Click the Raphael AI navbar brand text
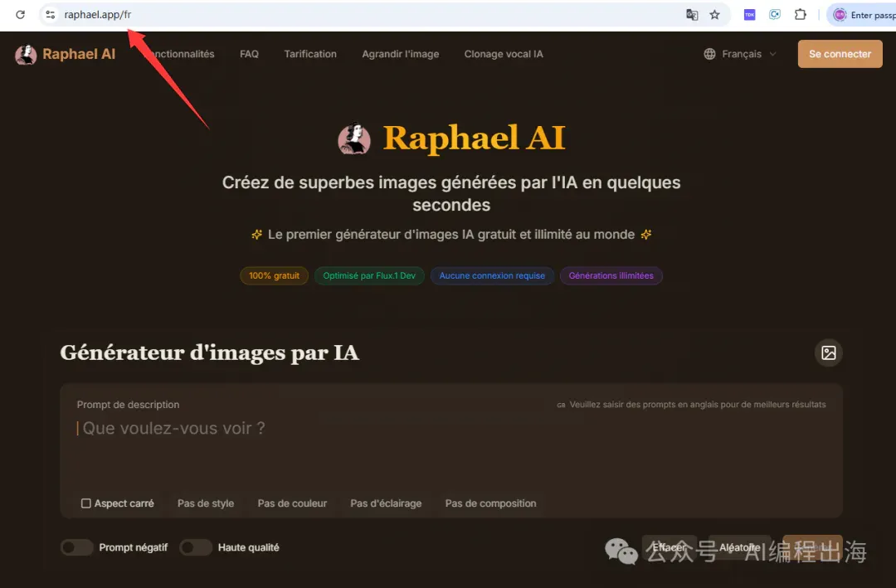896x588 pixels. [x=79, y=54]
